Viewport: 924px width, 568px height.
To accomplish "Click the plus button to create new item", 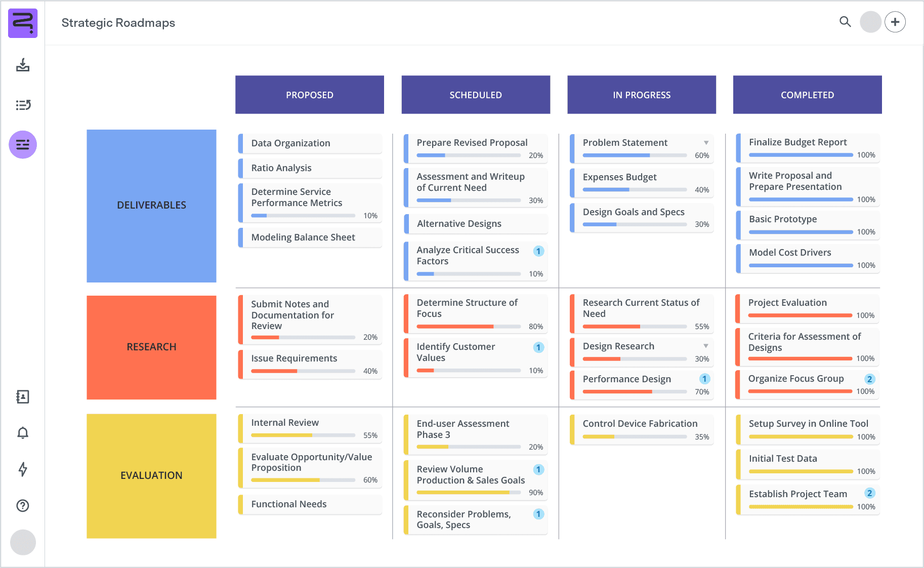I will [895, 22].
